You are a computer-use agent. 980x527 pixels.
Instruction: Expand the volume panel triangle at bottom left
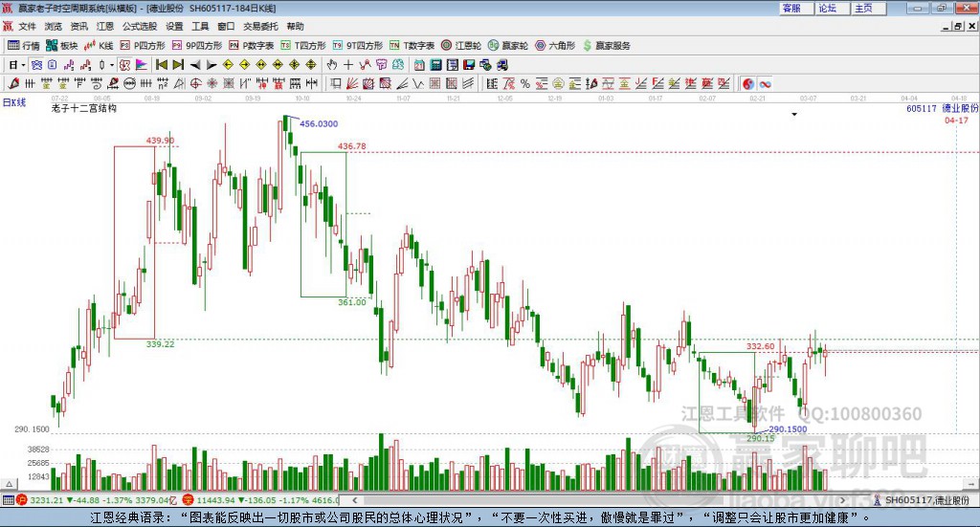pyautogui.click(x=9, y=484)
